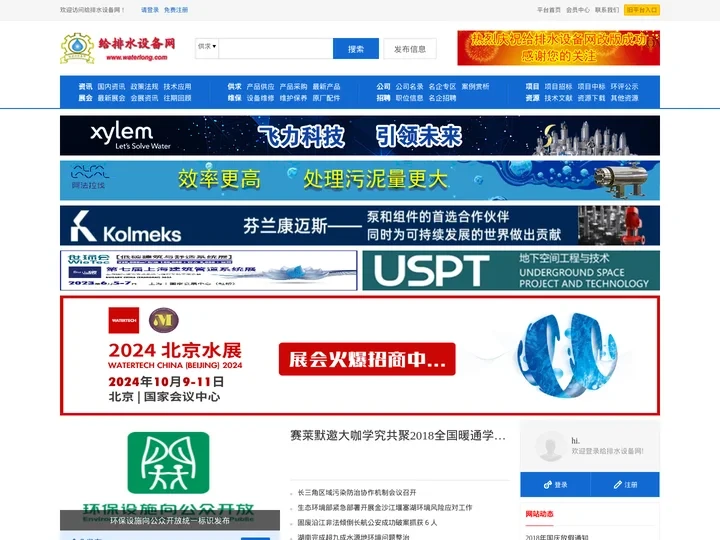Click the 免费注册 link in top bar
The height and width of the screenshot is (540, 720).
click(176, 10)
